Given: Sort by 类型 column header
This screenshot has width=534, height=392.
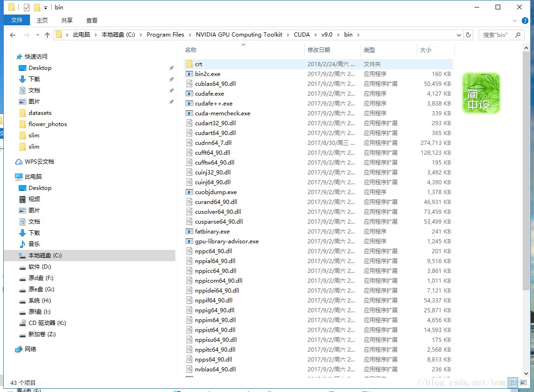Looking at the screenshot, I should click(x=369, y=50).
